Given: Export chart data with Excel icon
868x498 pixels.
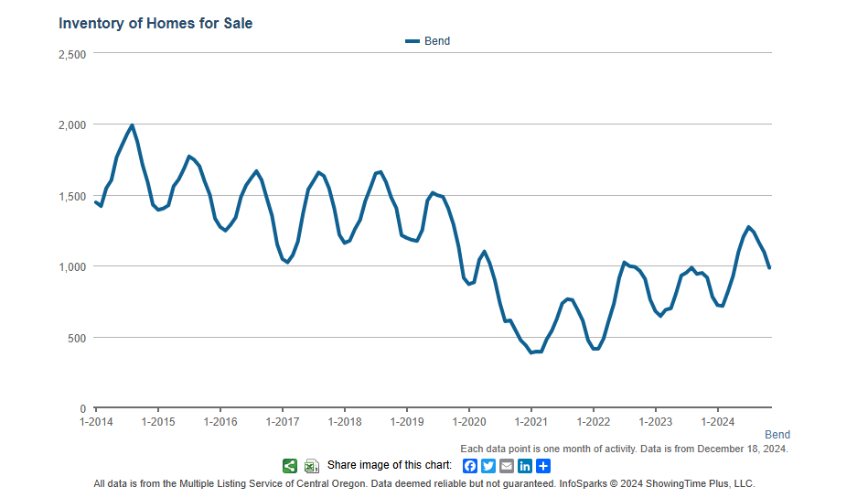Looking at the screenshot, I should (312, 466).
